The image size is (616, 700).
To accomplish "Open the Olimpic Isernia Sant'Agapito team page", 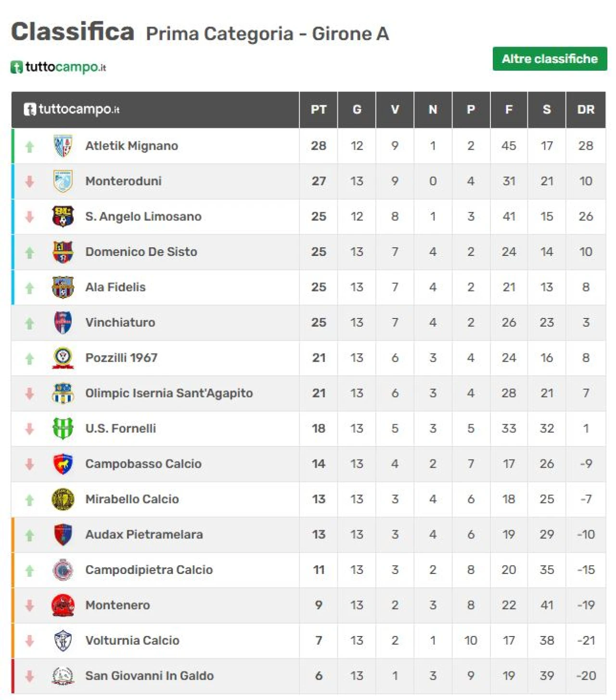I will [169, 394].
